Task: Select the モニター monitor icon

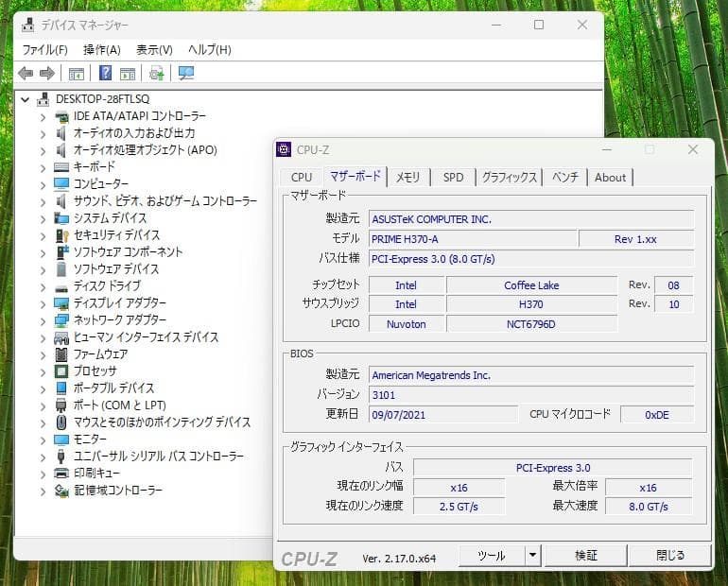Action: coord(61,439)
